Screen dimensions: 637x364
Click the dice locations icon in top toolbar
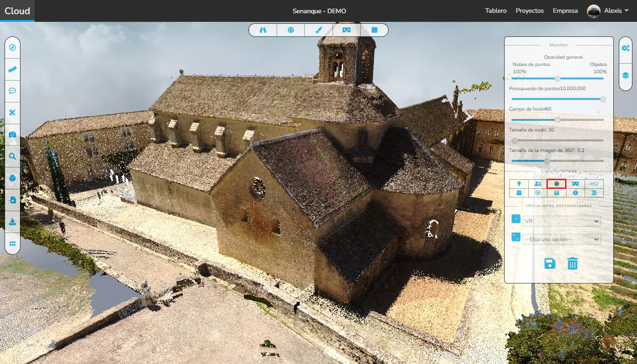374,30
